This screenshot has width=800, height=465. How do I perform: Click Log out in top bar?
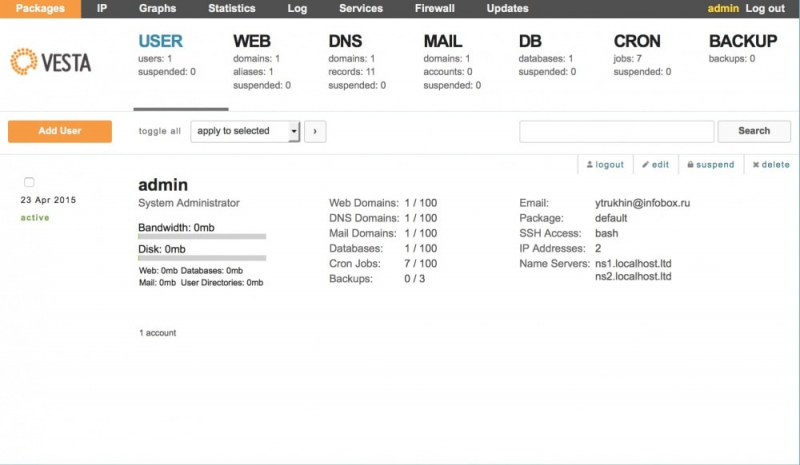pyautogui.click(x=765, y=8)
